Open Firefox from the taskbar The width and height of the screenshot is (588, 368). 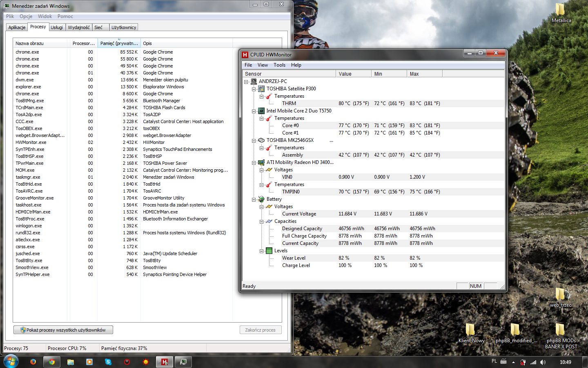pyautogui.click(x=33, y=362)
